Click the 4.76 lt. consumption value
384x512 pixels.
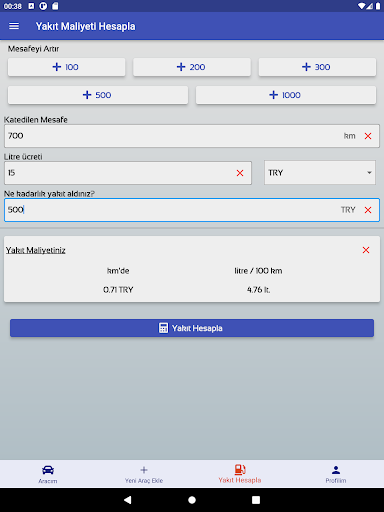tap(258, 290)
